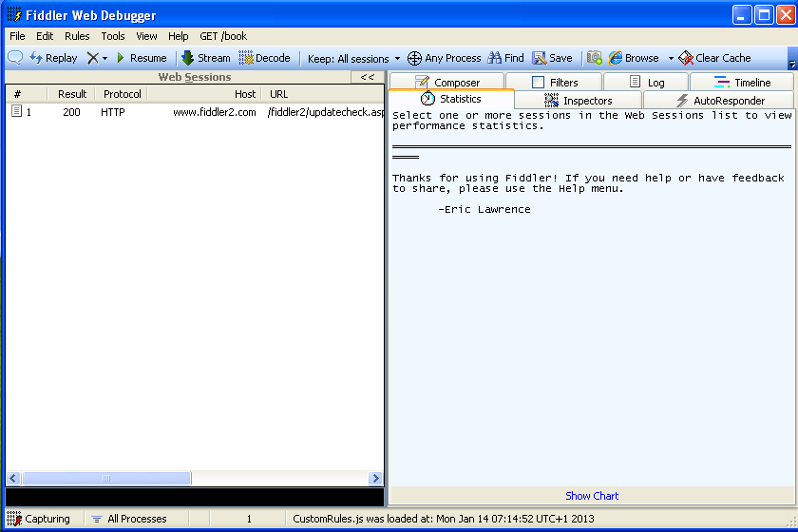Click the Any Process target picker
798x532 pixels.
coord(445,58)
